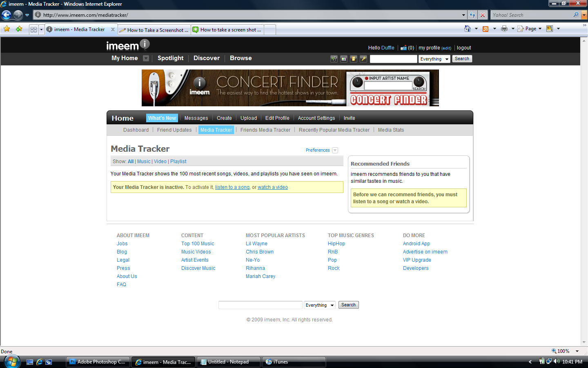Click the Concert Finder banner
Viewport: 588px width, 368px height.
[x=290, y=88]
